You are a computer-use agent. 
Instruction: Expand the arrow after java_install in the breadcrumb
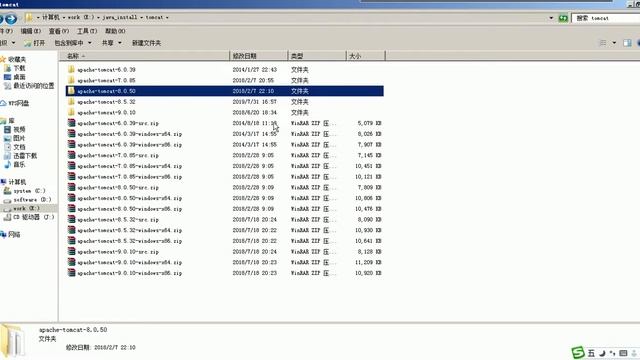(x=142, y=18)
